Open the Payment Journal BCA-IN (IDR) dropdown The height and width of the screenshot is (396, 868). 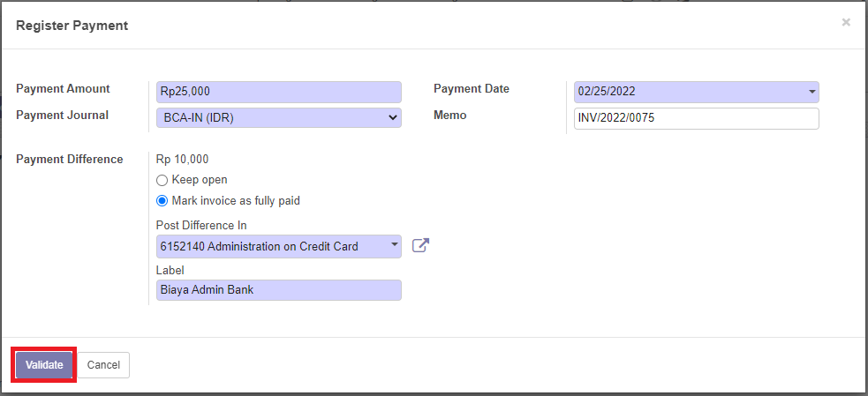tap(278, 117)
